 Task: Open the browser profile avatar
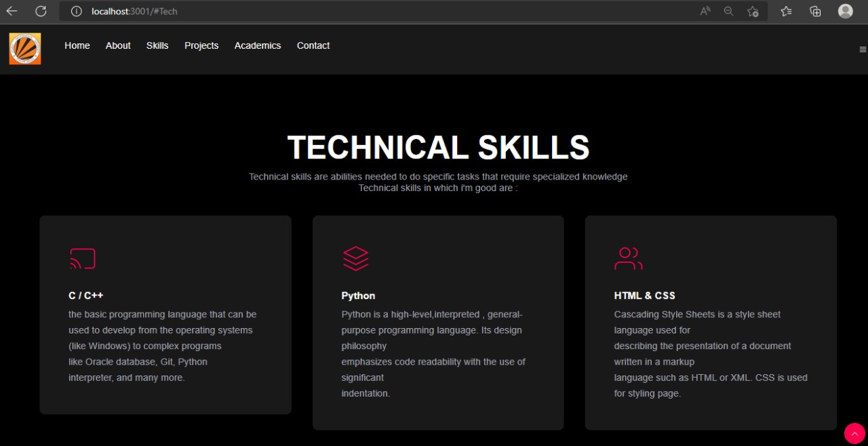[845, 11]
